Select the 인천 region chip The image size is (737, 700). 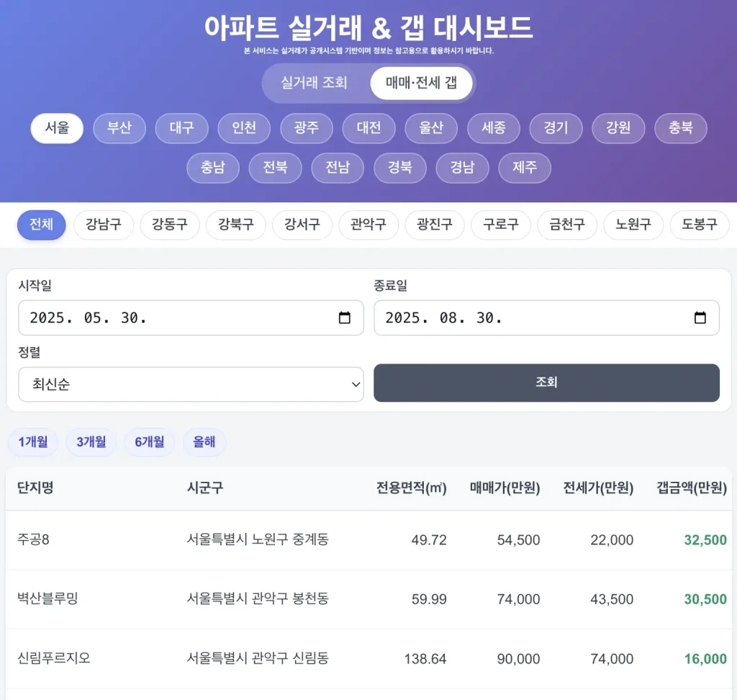(244, 128)
